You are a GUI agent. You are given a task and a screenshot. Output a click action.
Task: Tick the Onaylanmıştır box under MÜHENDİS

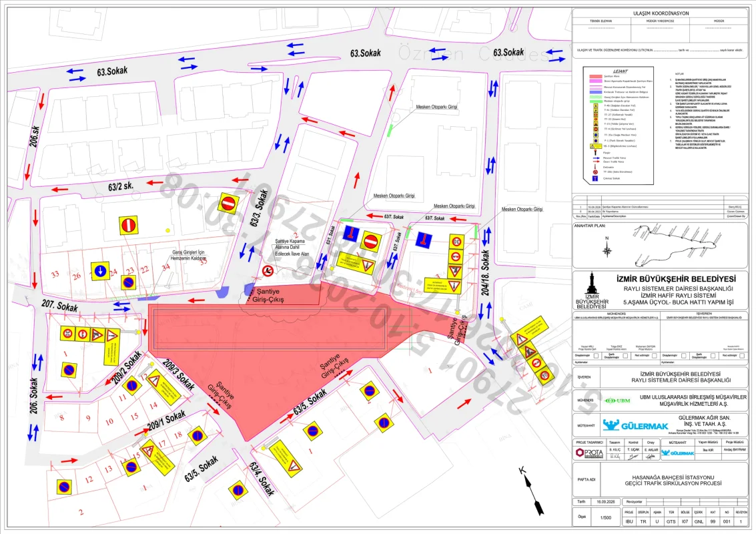(x=596, y=356)
